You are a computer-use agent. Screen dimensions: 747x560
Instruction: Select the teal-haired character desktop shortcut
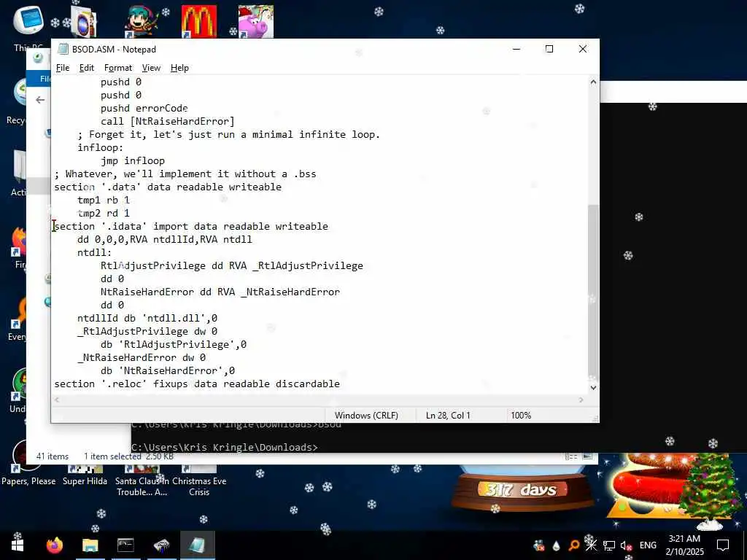tap(142, 21)
